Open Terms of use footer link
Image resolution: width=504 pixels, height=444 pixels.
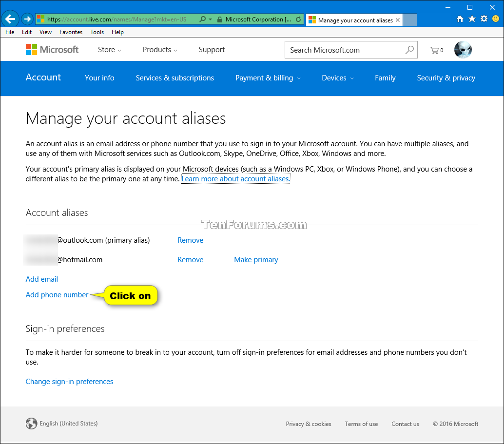(361, 424)
